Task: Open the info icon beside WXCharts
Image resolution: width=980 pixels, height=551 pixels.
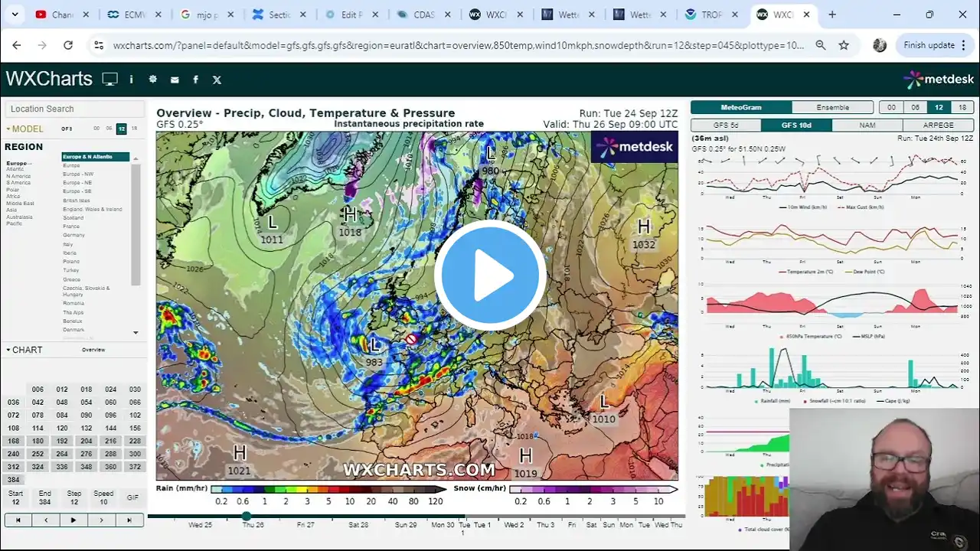Action: (131, 79)
